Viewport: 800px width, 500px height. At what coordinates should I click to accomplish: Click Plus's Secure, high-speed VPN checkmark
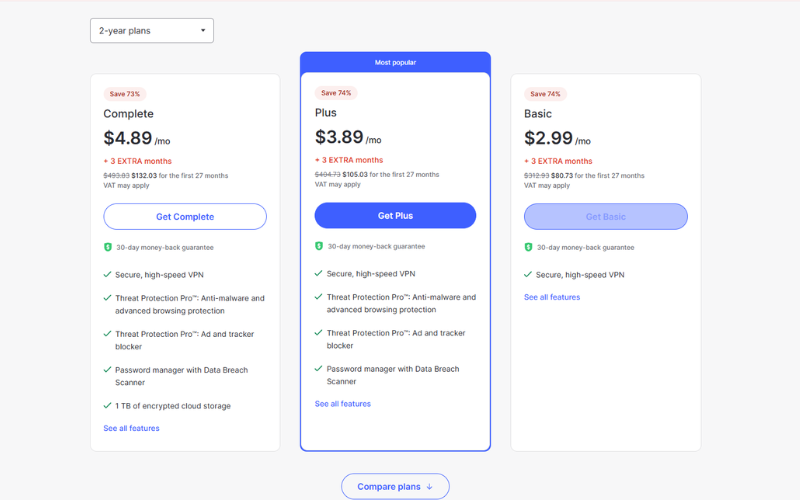coord(318,273)
